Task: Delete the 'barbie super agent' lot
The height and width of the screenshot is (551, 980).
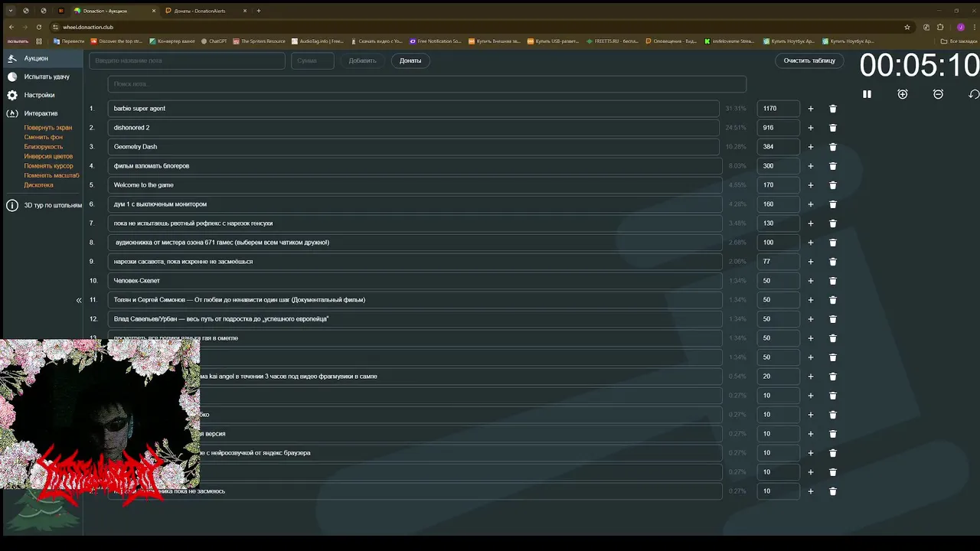Action: click(833, 109)
